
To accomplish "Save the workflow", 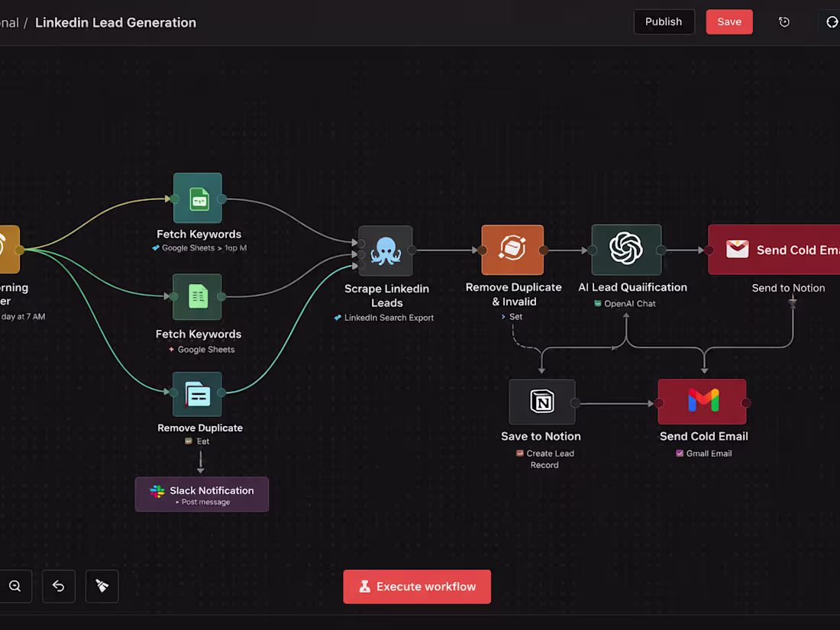I will [729, 22].
